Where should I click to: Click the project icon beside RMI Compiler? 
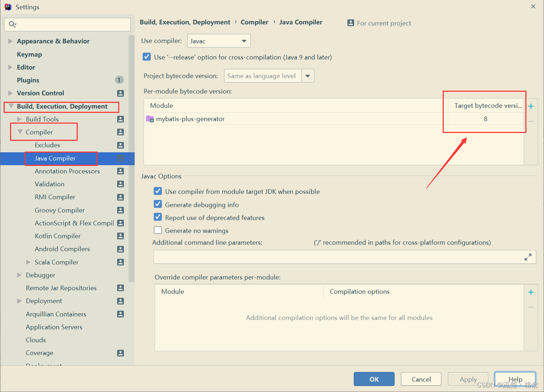tap(120, 197)
